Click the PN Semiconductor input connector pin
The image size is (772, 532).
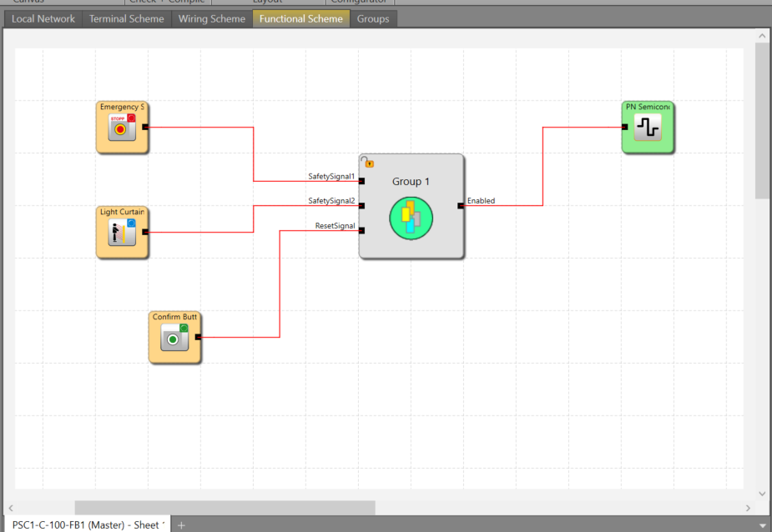624,127
